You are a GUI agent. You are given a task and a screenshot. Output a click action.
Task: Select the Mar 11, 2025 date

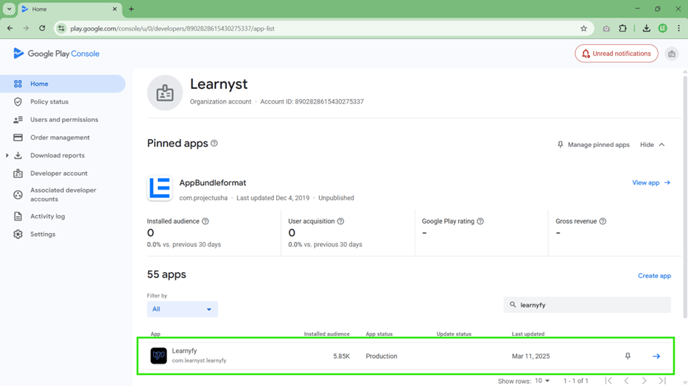click(530, 356)
